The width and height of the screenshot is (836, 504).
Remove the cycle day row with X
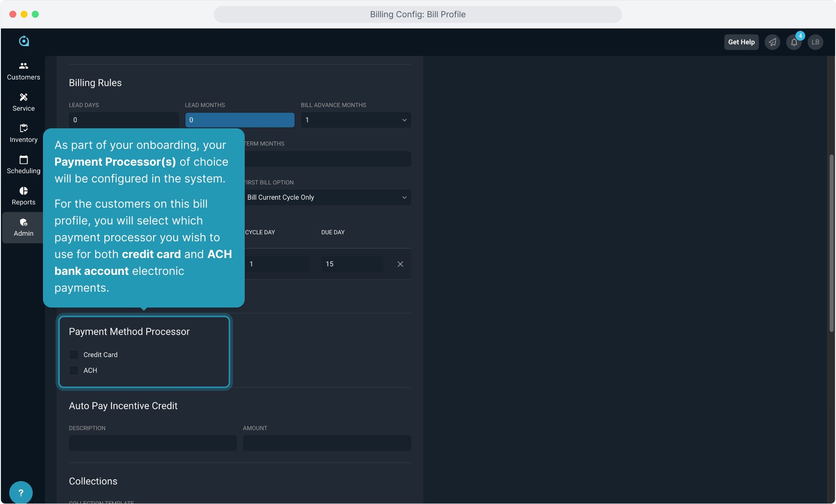coord(400,264)
